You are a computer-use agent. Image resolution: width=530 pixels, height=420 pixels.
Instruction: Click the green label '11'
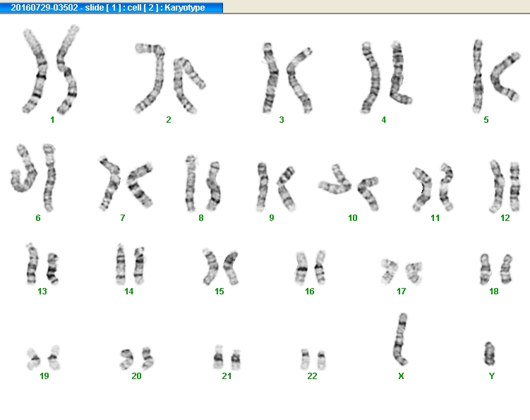[x=435, y=218]
